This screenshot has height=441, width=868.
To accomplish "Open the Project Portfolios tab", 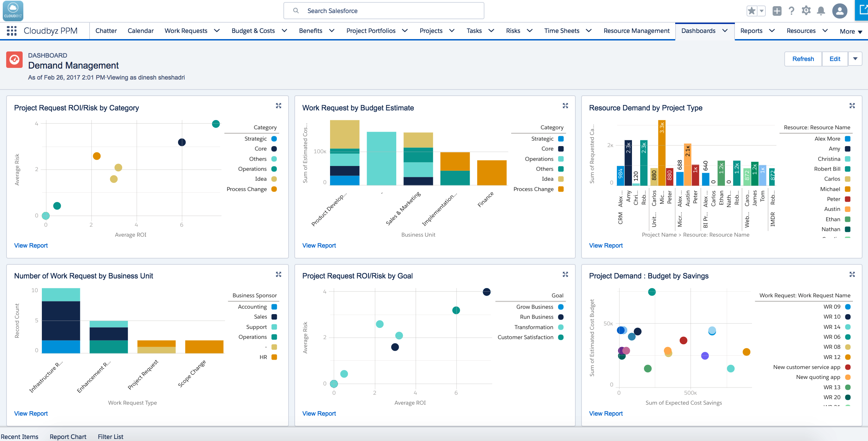I will point(371,31).
